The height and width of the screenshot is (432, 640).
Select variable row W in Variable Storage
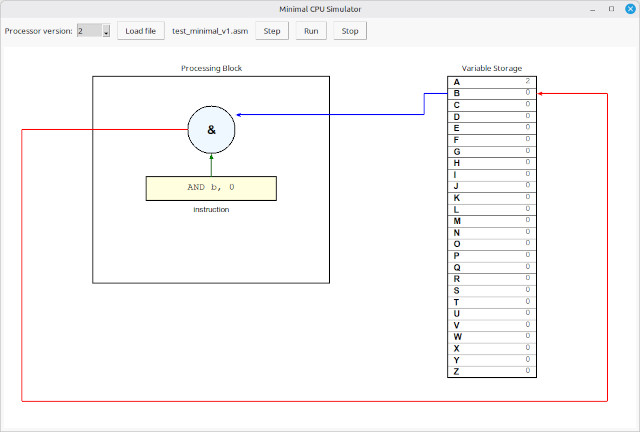492,337
